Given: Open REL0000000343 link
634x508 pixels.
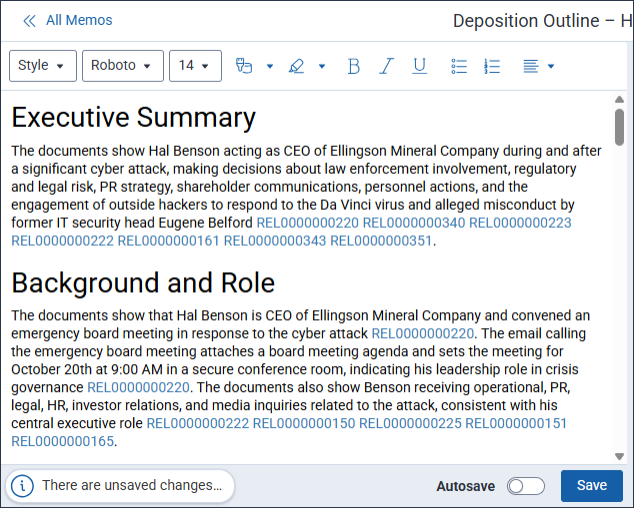Looking at the screenshot, I should coord(275,241).
